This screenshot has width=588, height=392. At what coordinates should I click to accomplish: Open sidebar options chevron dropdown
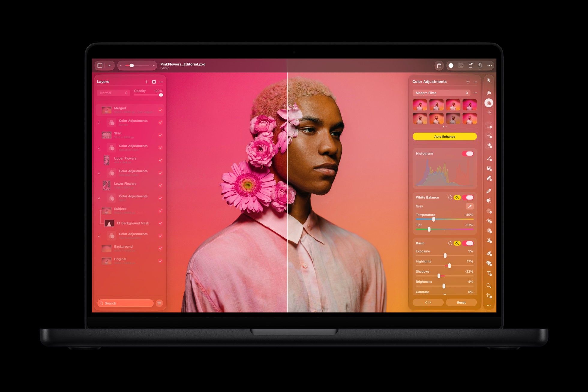(x=109, y=65)
